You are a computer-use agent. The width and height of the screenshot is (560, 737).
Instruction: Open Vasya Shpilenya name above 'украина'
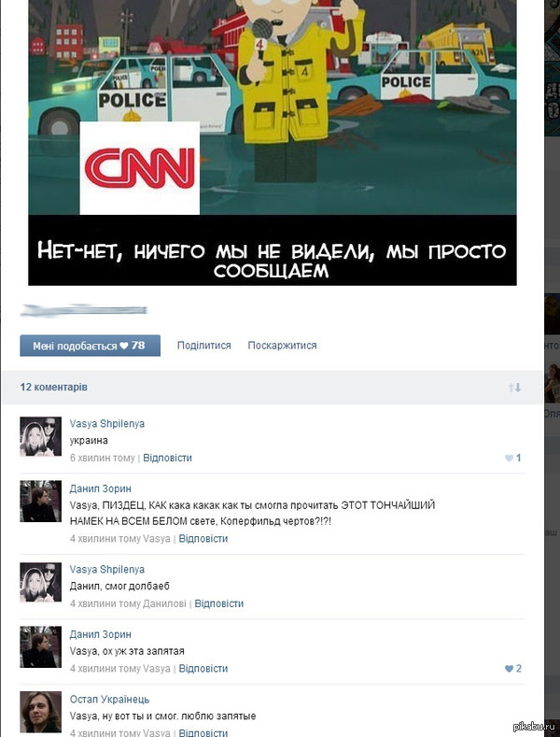107,423
